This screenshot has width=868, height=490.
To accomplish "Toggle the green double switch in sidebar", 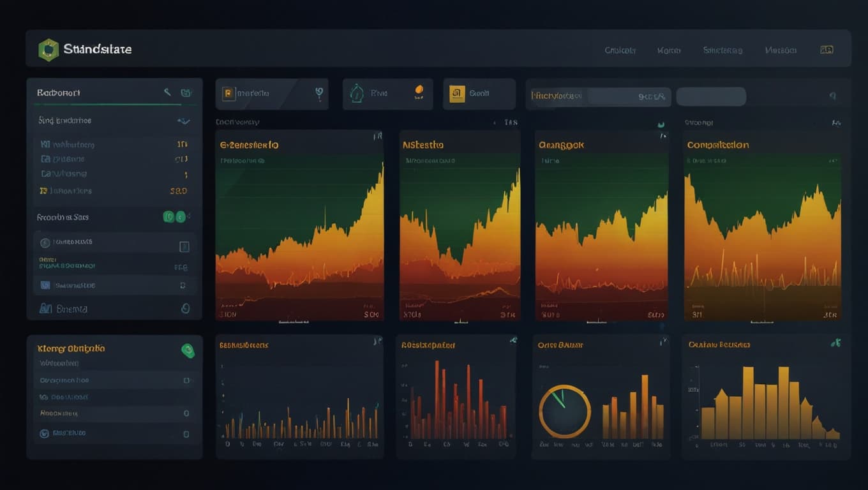I will coord(174,217).
